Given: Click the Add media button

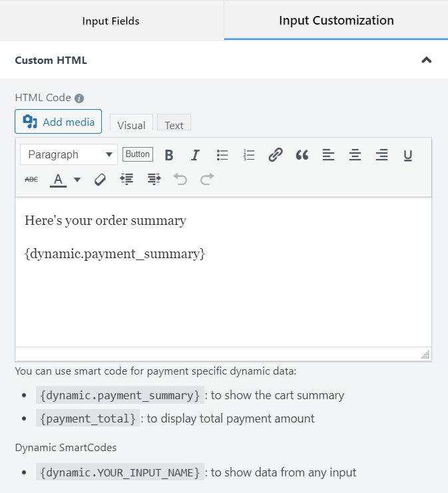Looking at the screenshot, I should (x=58, y=121).
